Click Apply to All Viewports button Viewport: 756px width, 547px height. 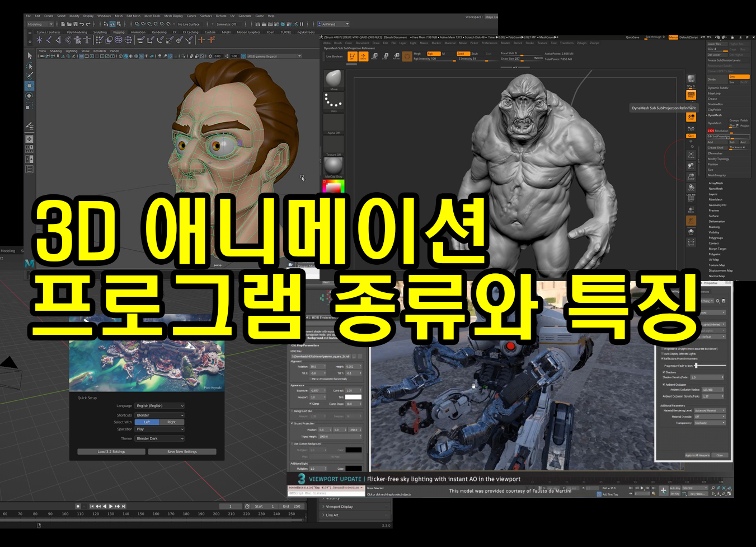click(697, 455)
